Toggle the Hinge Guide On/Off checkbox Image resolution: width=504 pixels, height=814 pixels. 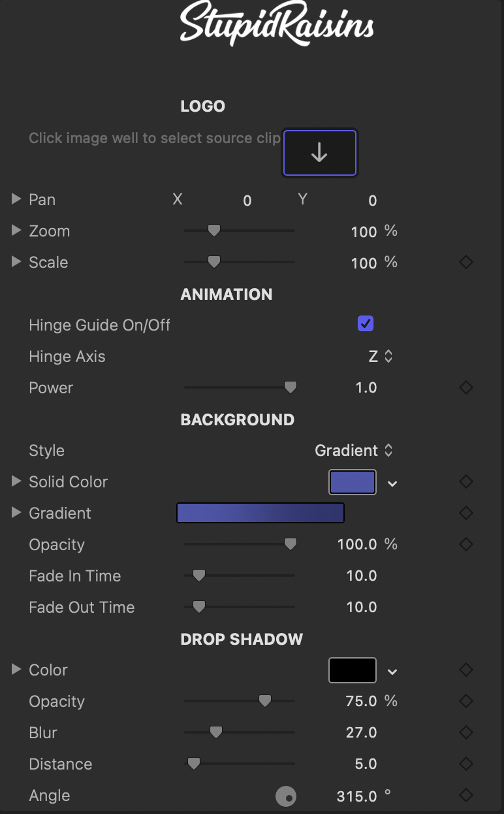tap(366, 323)
